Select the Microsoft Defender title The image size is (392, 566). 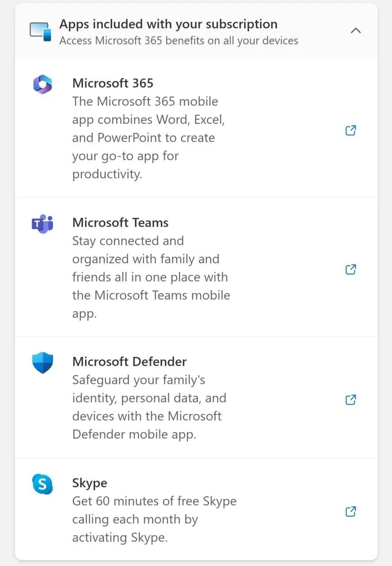(x=129, y=362)
